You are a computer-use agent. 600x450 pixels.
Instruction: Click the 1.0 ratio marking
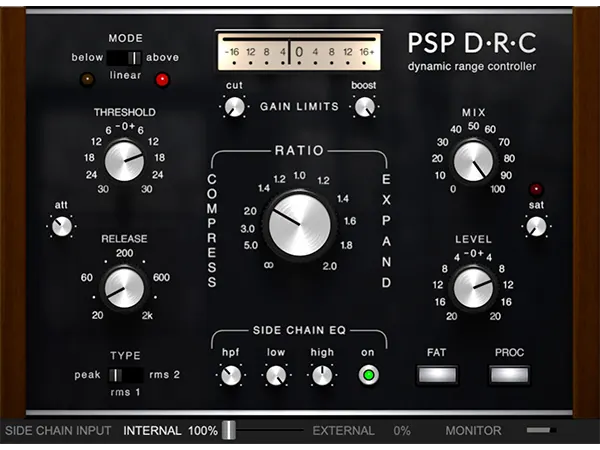(x=299, y=176)
